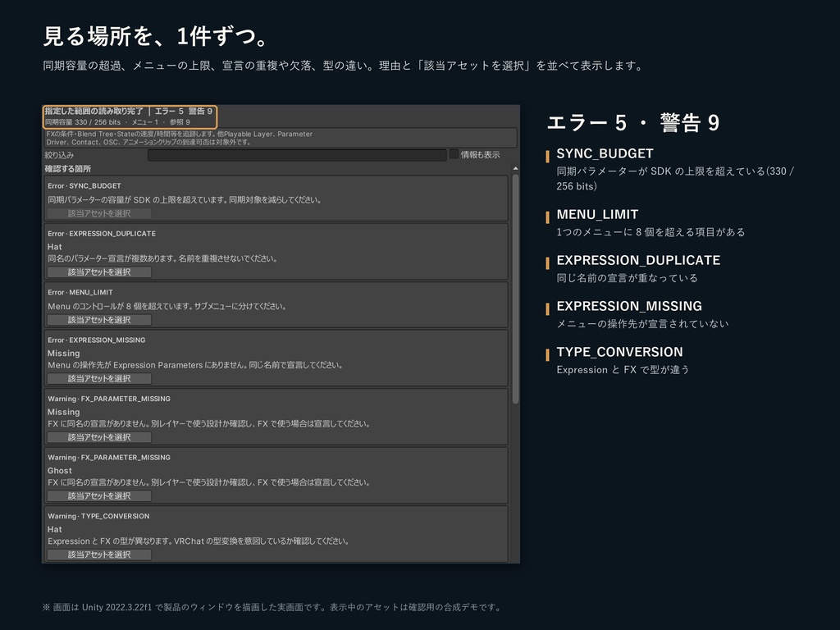
Task: Click the scroll-up arrow above the list scrollbar
Action: 515,169
